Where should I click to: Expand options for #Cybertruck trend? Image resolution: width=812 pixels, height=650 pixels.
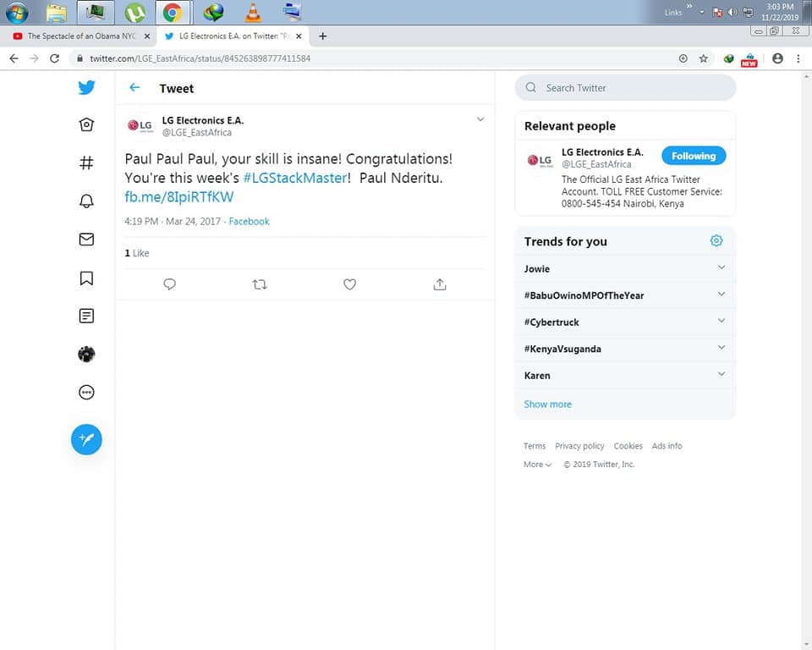[721, 321]
